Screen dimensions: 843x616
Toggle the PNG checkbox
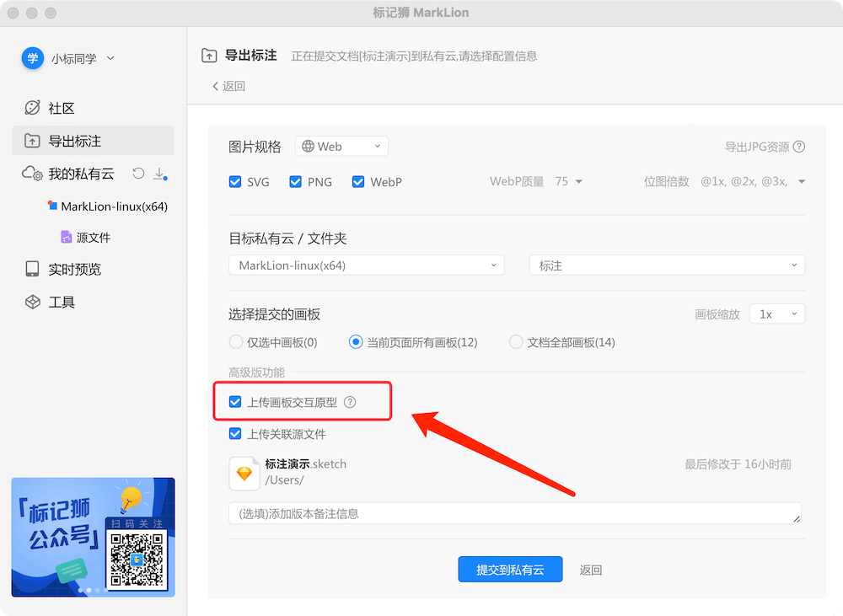click(295, 182)
